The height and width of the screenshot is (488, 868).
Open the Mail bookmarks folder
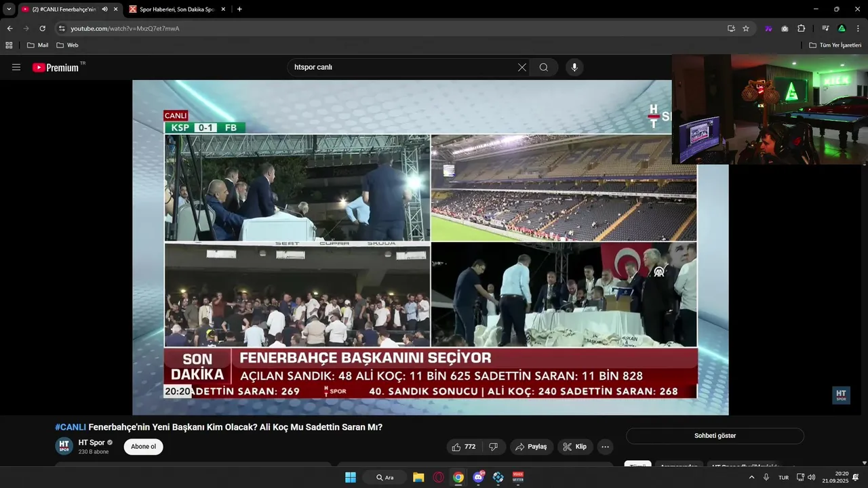(37, 45)
